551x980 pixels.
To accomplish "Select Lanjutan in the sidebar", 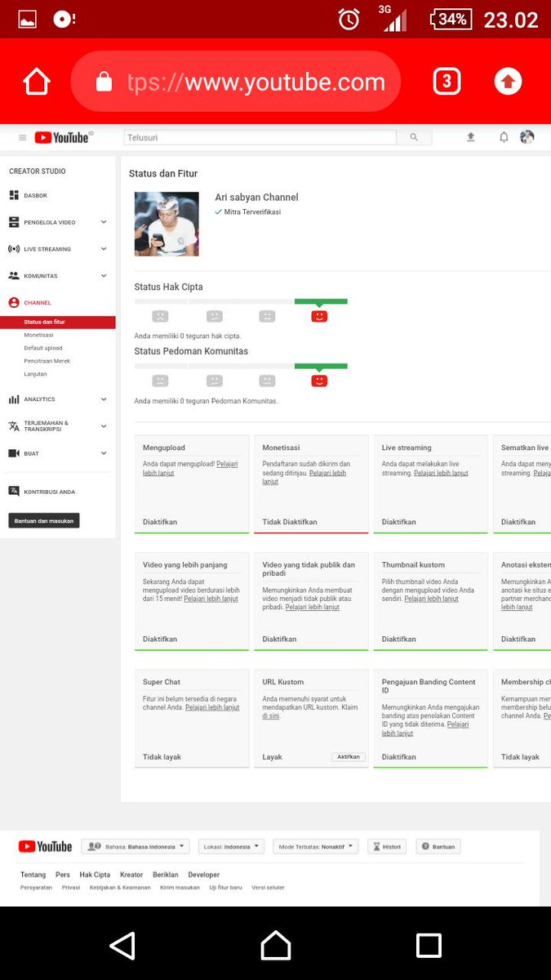I will [35, 374].
